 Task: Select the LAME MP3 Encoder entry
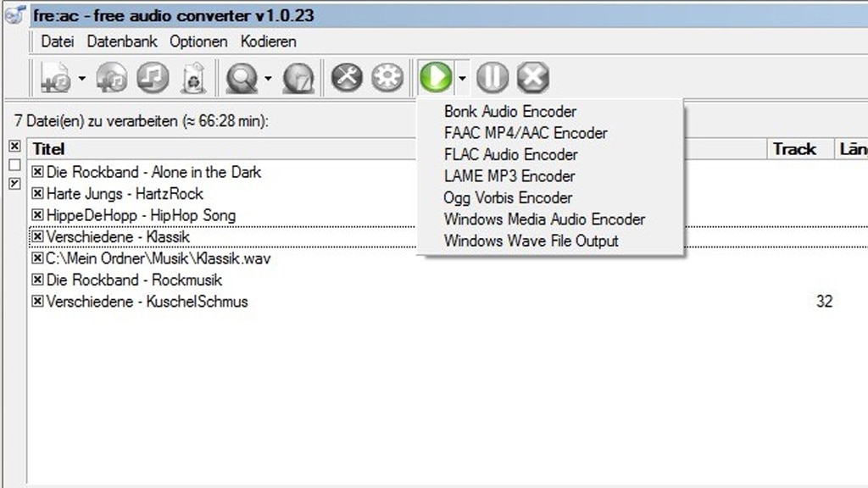point(509,176)
